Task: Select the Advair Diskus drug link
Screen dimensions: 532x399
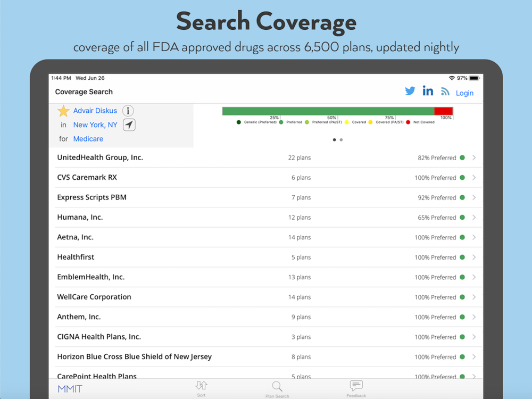Action: (x=95, y=111)
